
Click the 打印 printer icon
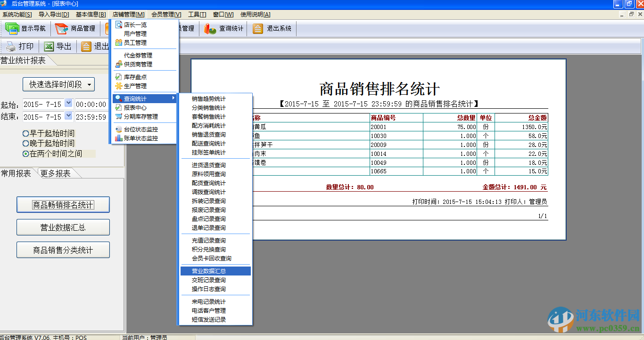click(11, 47)
